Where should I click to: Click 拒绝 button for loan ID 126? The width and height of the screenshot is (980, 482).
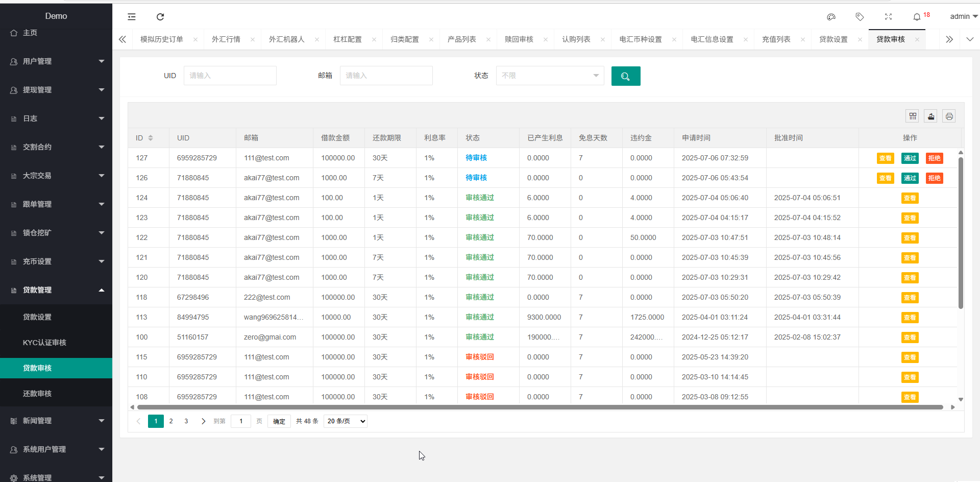pos(934,178)
